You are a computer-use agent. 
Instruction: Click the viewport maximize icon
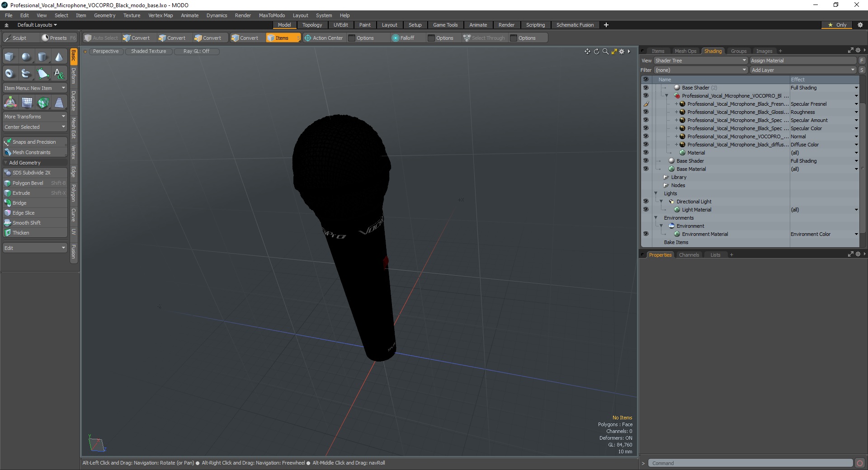pyautogui.click(x=614, y=52)
